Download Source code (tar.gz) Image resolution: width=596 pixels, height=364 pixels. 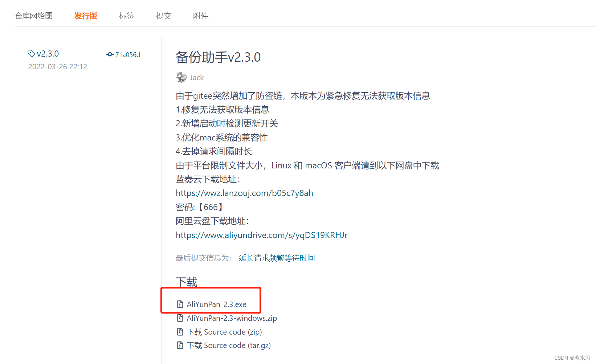coord(229,345)
